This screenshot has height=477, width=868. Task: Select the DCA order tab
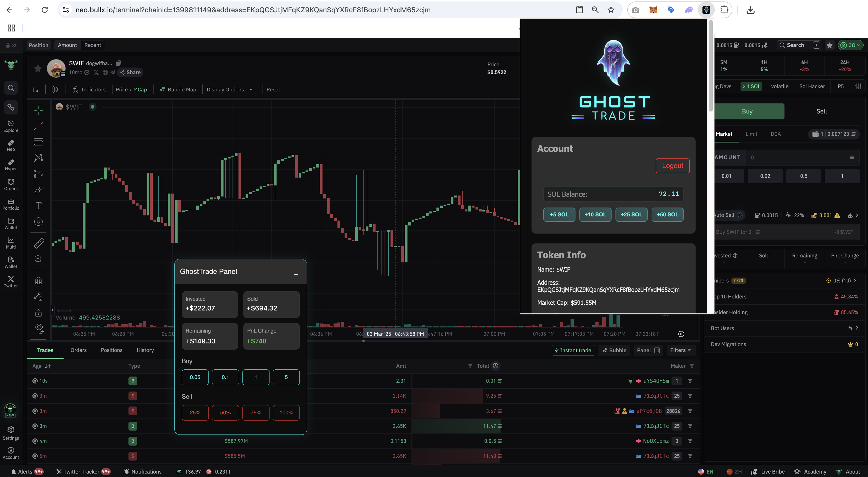click(775, 134)
